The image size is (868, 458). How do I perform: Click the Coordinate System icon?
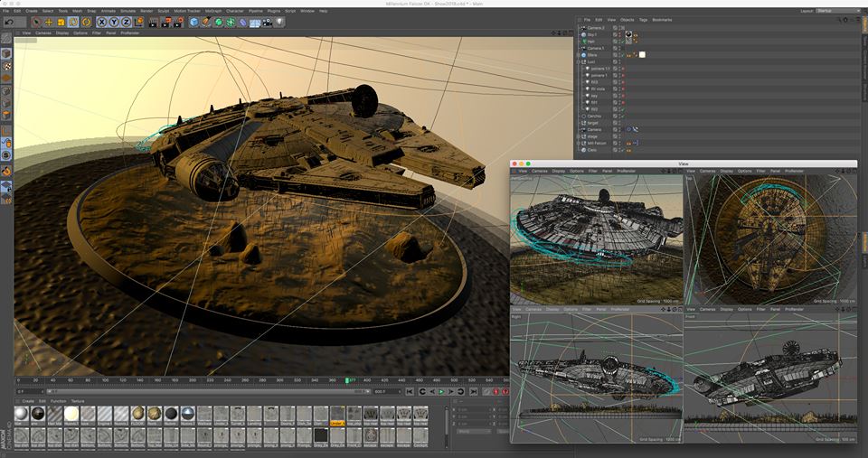click(138, 22)
